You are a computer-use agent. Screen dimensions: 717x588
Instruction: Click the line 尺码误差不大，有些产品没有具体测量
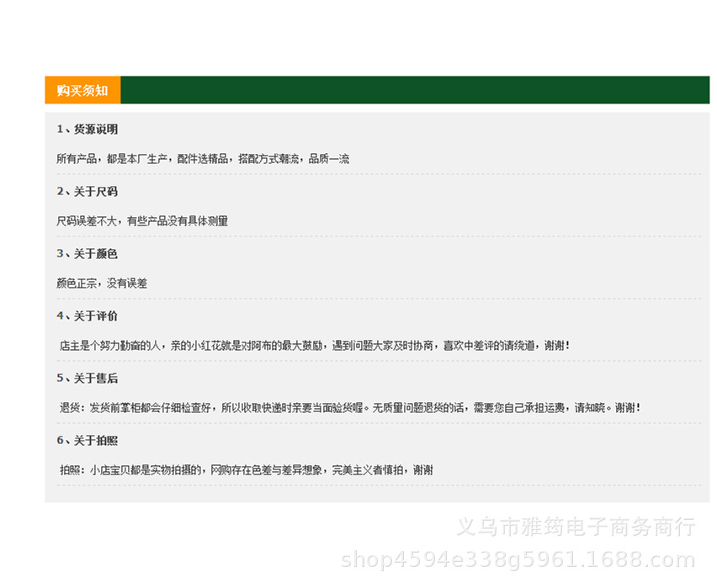[142, 221]
